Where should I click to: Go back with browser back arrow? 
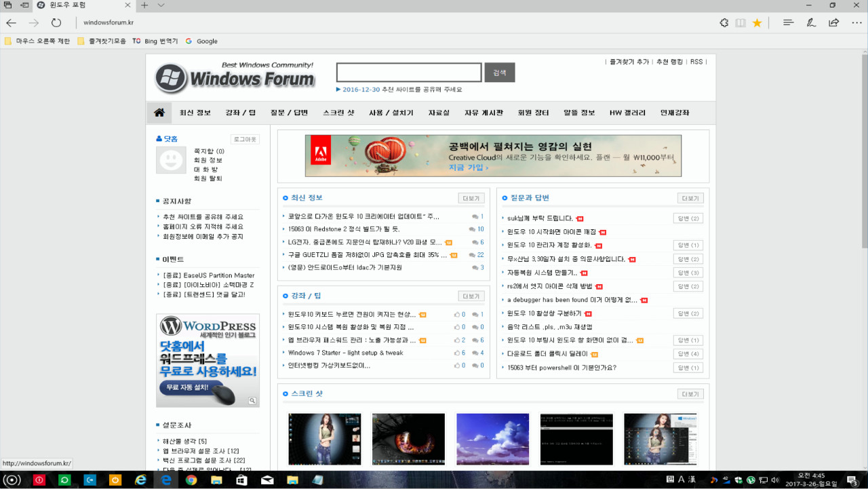(x=13, y=22)
